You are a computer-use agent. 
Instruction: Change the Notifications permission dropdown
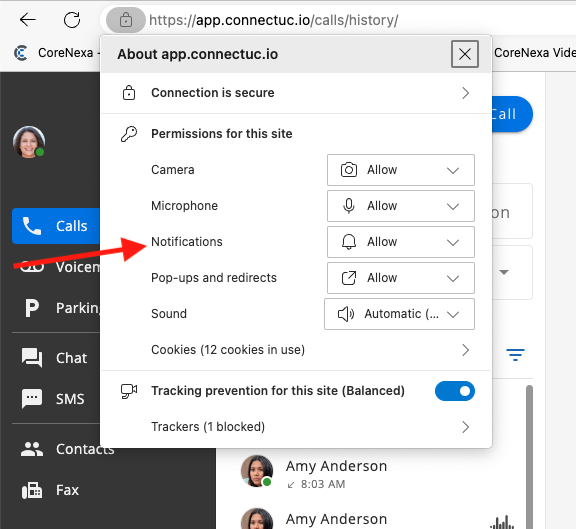pos(401,242)
